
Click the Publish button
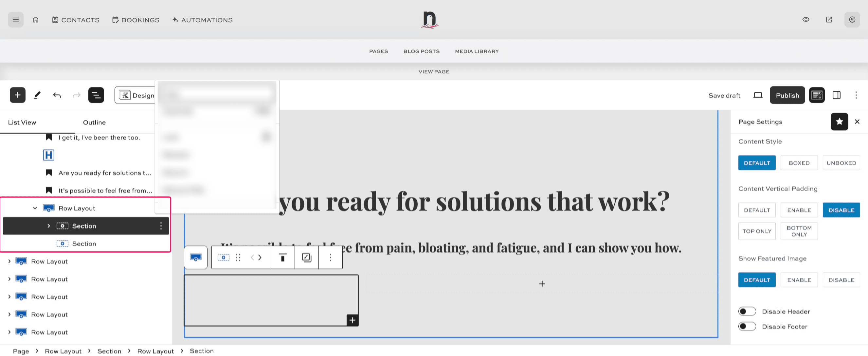point(787,95)
